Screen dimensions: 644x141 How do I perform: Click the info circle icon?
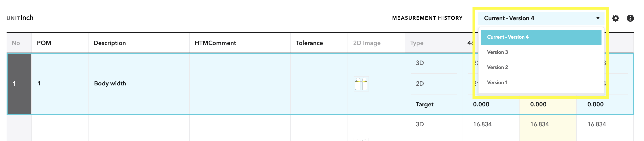[x=630, y=18]
